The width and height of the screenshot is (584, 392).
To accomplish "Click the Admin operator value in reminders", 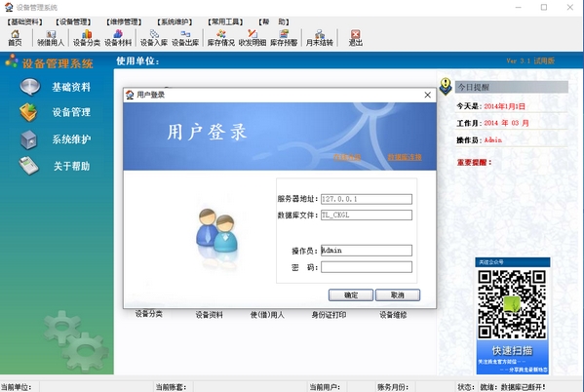I will click(492, 140).
